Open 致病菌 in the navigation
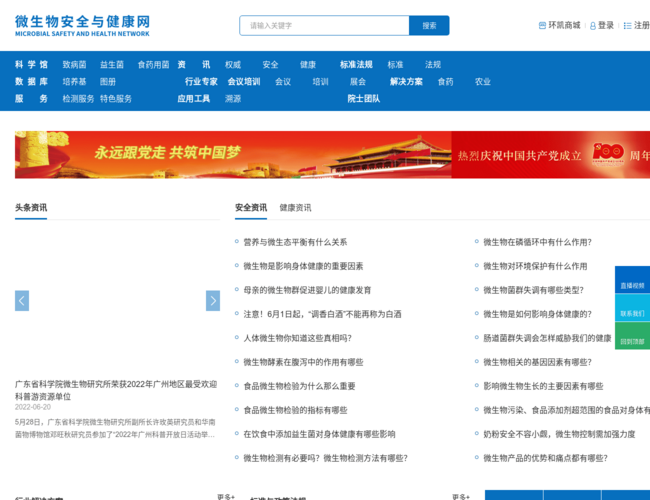The width and height of the screenshot is (650, 500). tap(74, 65)
